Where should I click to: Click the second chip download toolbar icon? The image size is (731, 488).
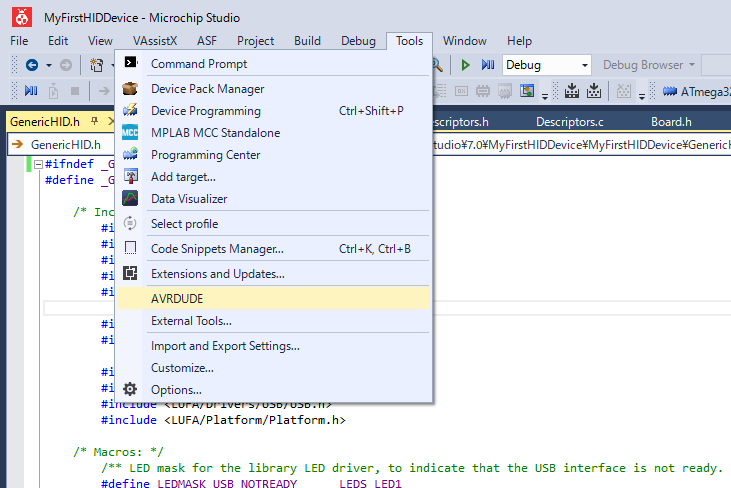(x=593, y=91)
